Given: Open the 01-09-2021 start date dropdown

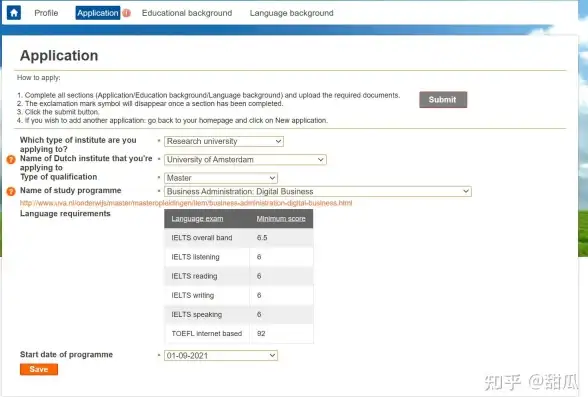Looking at the screenshot, I should (221, 356).
